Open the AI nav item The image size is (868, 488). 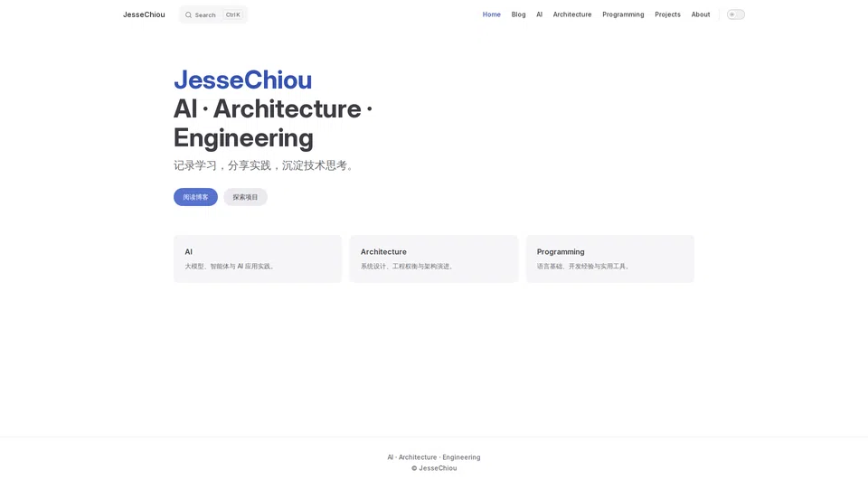[539, 14]
